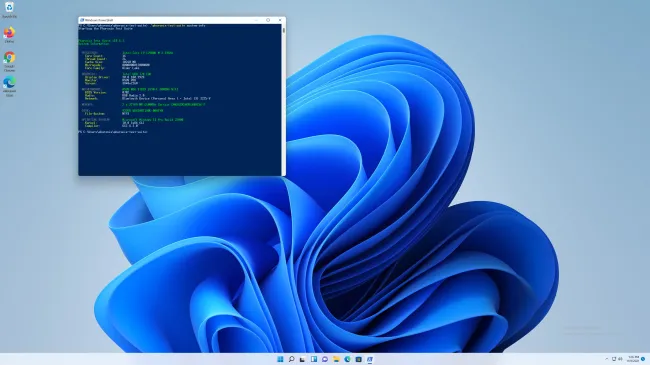Expand the hidden system tray icons chevron
Viewport: 650px width, 365px height.
click(607, 359)
